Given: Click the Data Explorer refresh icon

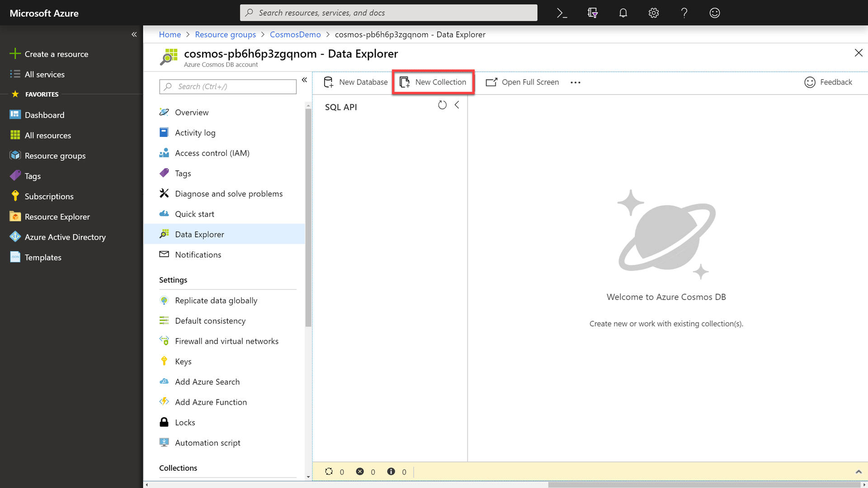Looking at the screenshot, I should (442, 105).
